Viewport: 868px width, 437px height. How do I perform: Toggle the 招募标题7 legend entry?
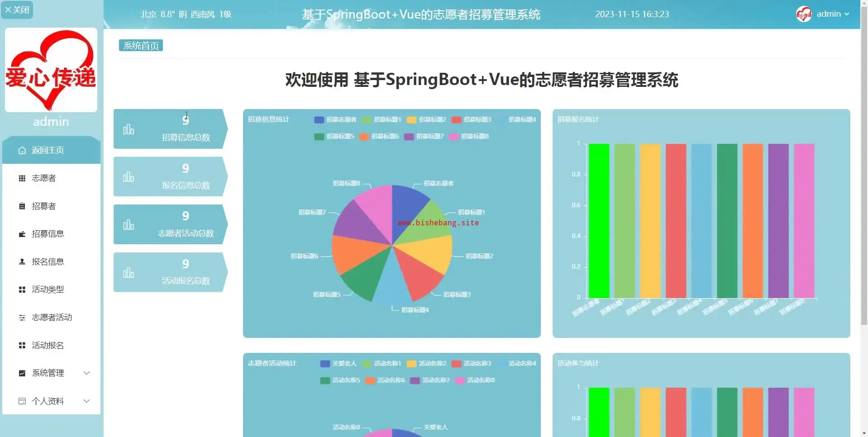click(x=424, y=137)
